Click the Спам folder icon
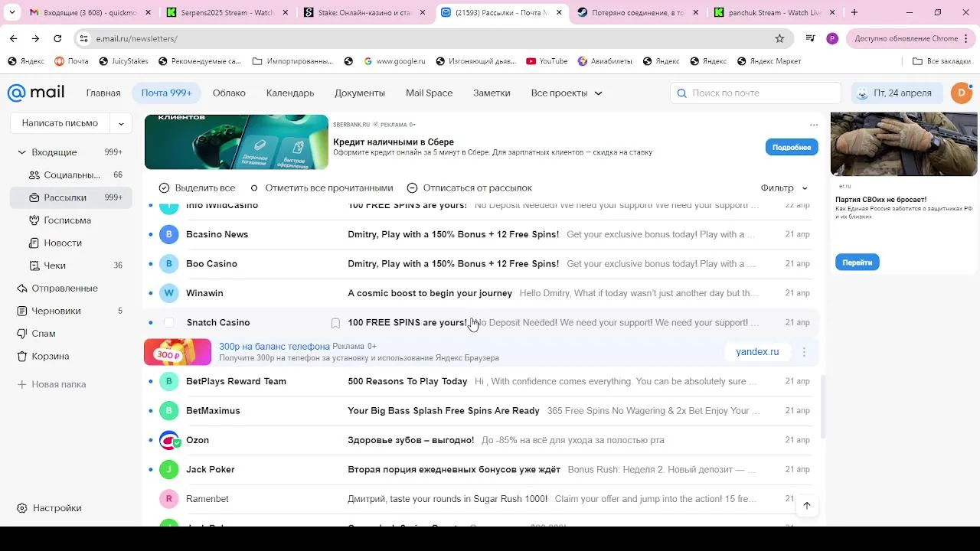This screenshot has height=551, width=980. pos(22,334)
